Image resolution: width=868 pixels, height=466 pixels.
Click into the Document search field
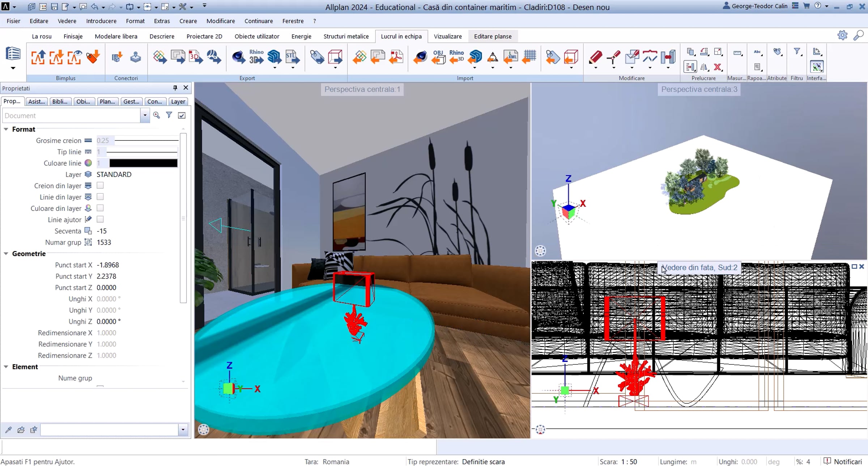[72, 115]
